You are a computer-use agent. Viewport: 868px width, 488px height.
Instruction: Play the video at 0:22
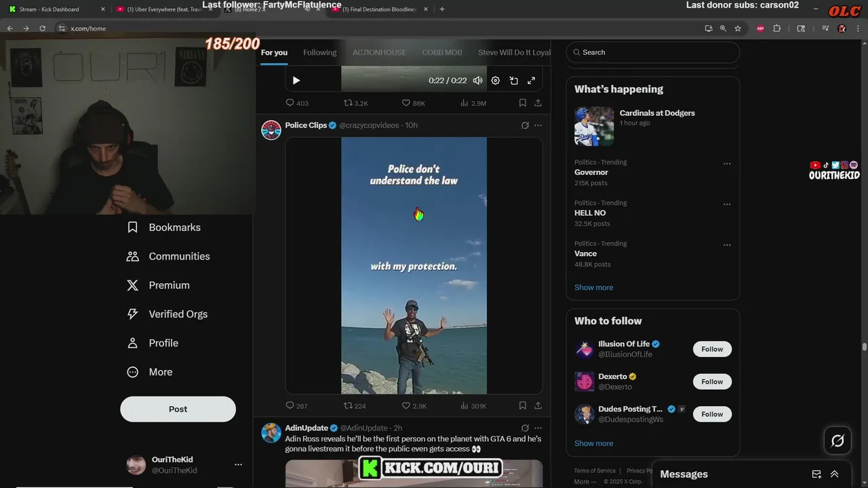click(x=296, y=80)
